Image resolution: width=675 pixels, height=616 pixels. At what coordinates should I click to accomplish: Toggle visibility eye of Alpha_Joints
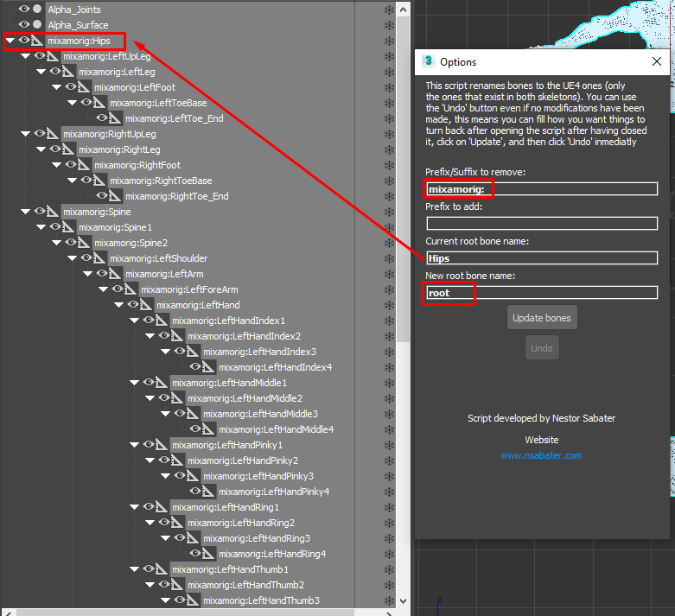(24, 9)
